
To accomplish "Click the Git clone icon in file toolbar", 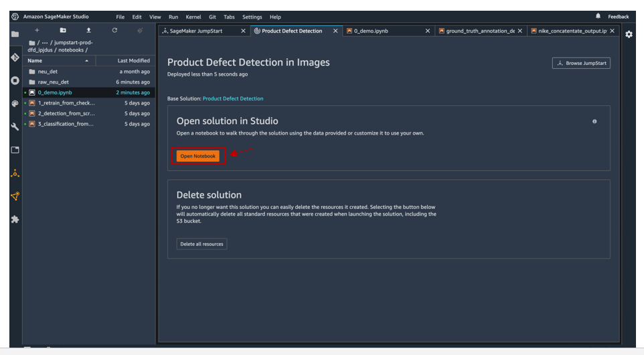I will 140,30.
